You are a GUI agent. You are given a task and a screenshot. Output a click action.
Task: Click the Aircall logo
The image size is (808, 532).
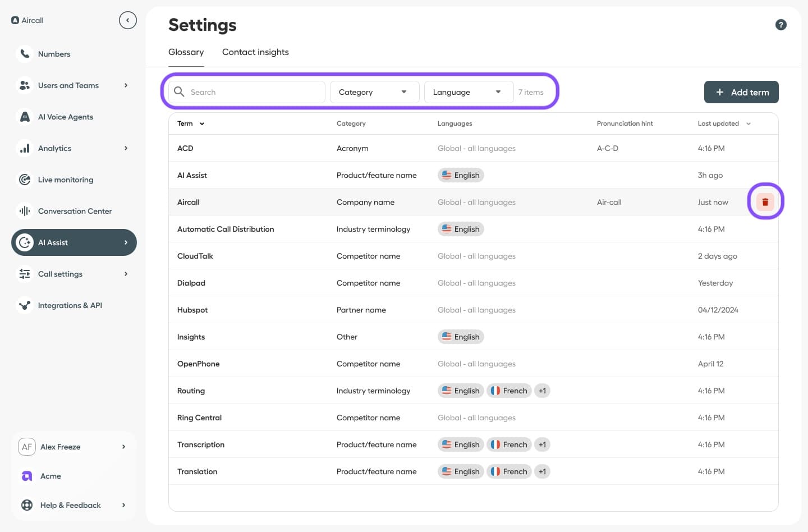click(x=27, y=20)
